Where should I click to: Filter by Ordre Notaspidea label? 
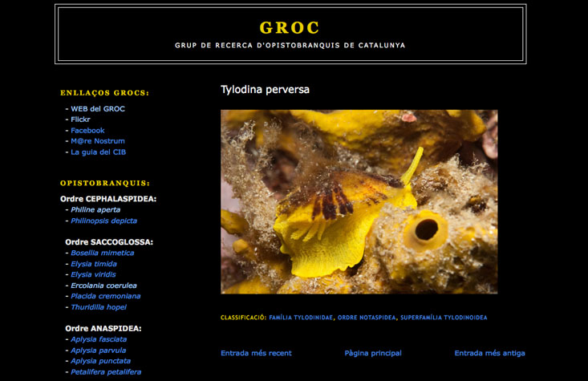coord(367,318)
